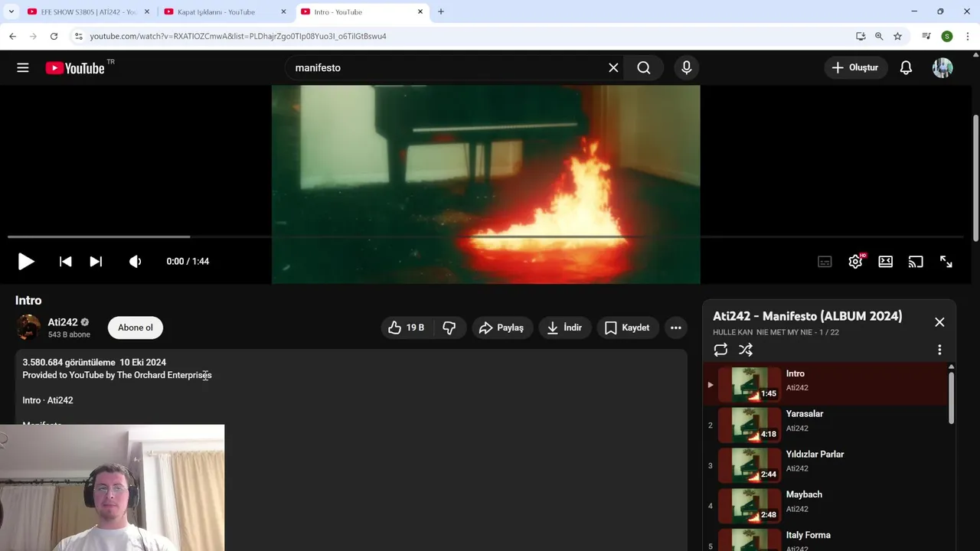Open the tab search dropdown

11,11
